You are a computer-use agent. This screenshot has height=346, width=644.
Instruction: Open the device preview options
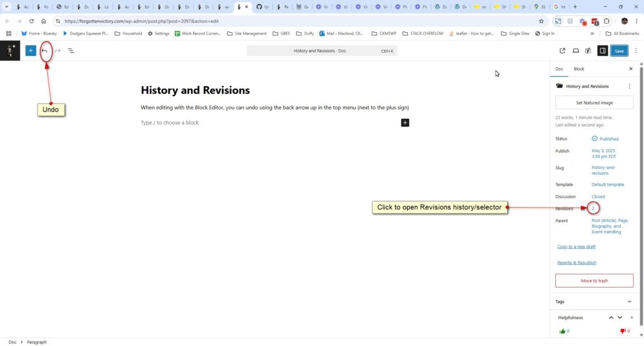[575, 50]
